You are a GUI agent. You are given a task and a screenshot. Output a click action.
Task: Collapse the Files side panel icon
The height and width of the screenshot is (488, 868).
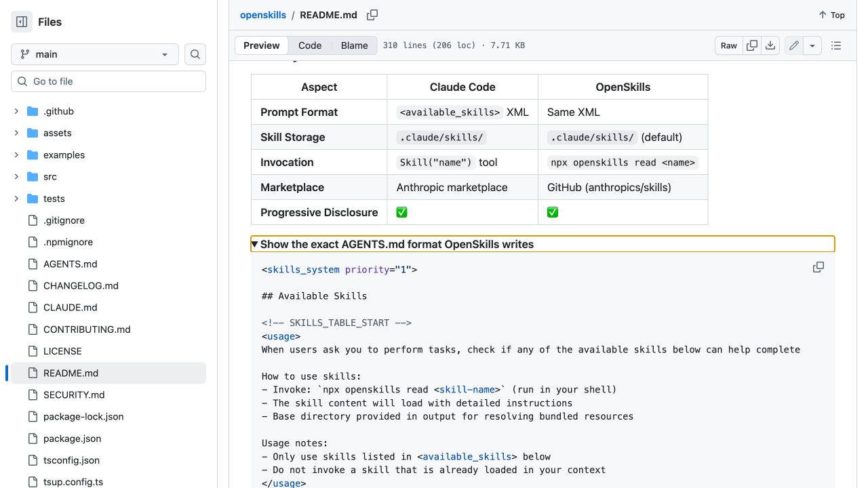[22, 22]
